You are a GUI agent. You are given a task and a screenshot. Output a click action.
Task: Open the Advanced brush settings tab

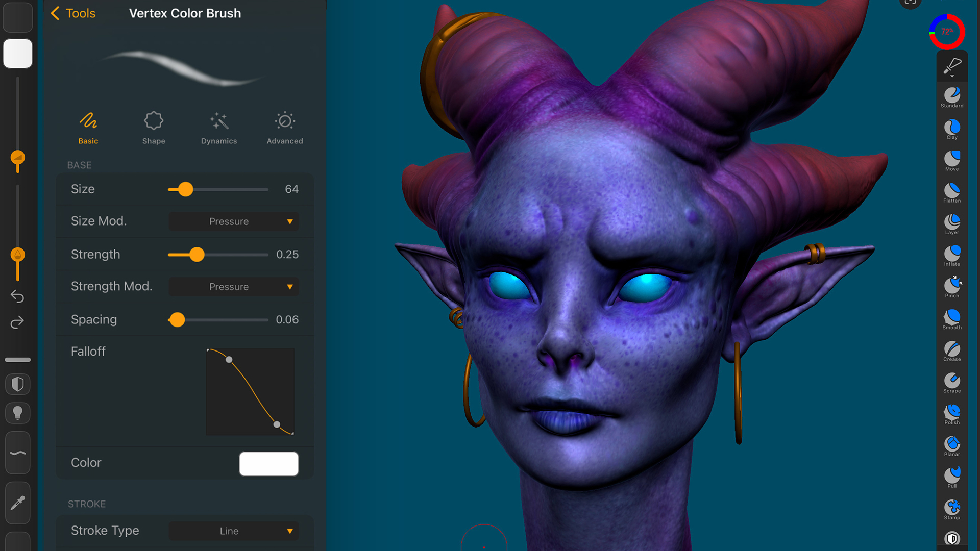coord(284,128)
